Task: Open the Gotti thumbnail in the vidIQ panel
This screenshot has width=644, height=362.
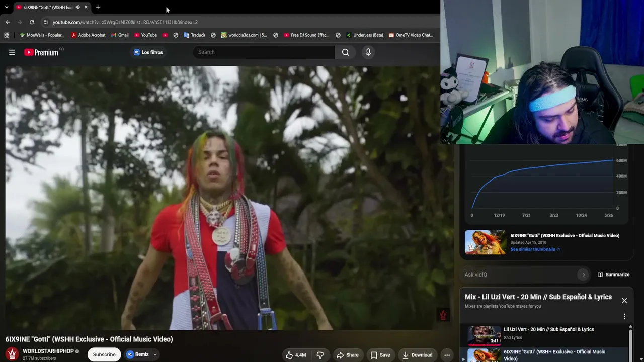Action: [x=485, y=242]
